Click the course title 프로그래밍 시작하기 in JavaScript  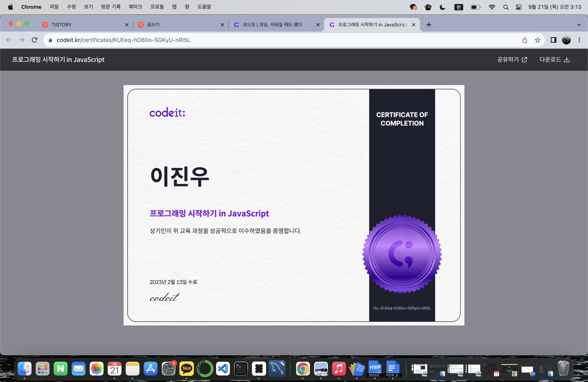tap(209, 213)
